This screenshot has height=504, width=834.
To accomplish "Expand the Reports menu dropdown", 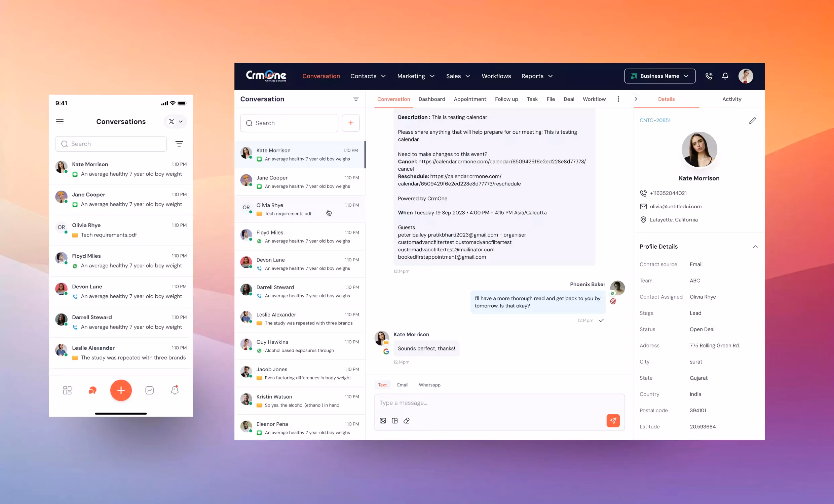I will pyautogui.click(x=537, y=76).
